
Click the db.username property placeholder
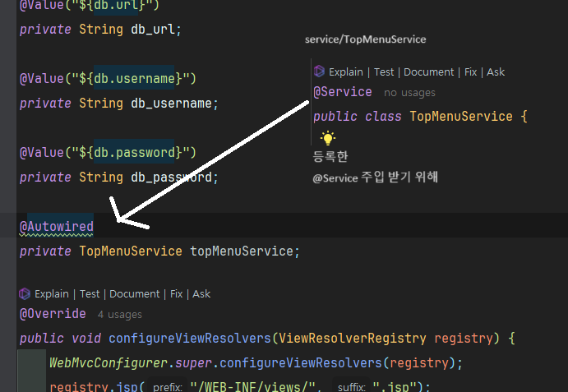pos(134,79)
